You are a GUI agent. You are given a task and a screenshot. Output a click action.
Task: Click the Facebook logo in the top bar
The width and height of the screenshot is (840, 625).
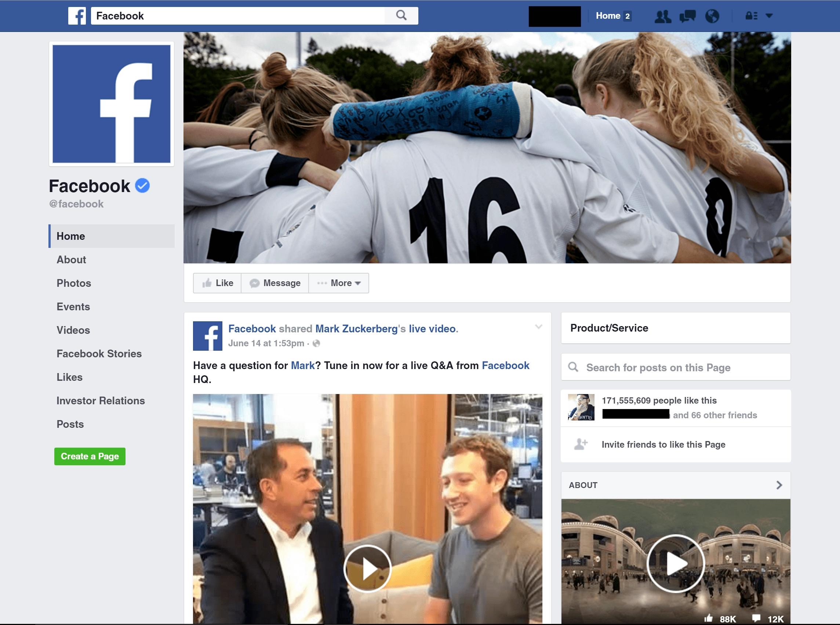[x=77, y=16]
